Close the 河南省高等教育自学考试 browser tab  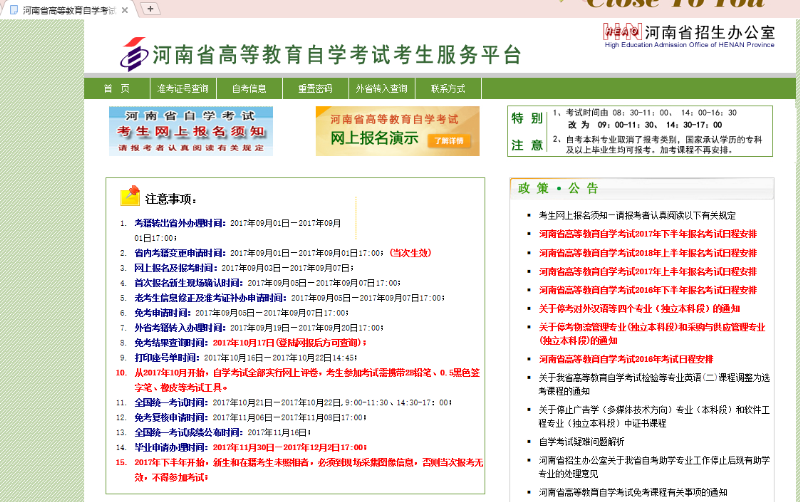coord(124,10)
